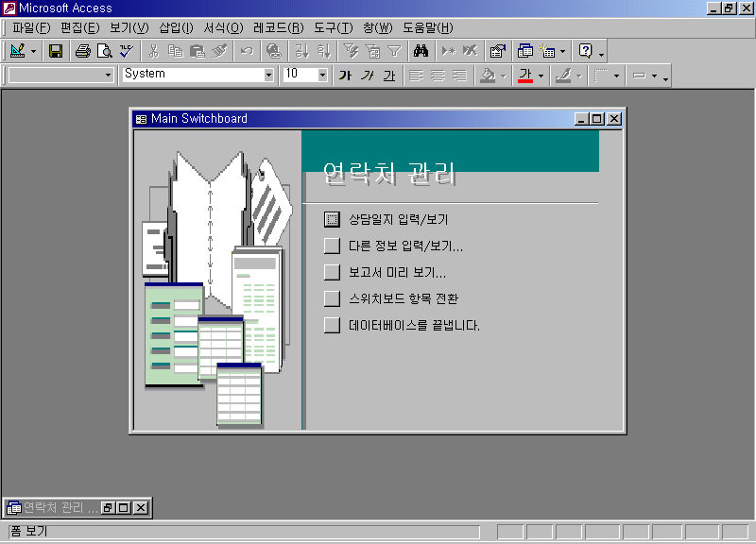Expand the New Object dropdown arrow
This screenshot has height=544, width=756.
[x=562, y=51]
